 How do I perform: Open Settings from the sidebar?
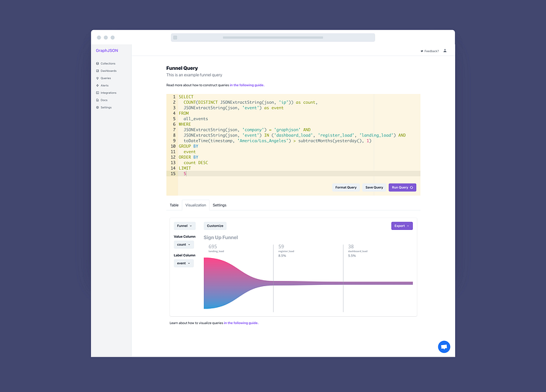(x=106, y=107)
